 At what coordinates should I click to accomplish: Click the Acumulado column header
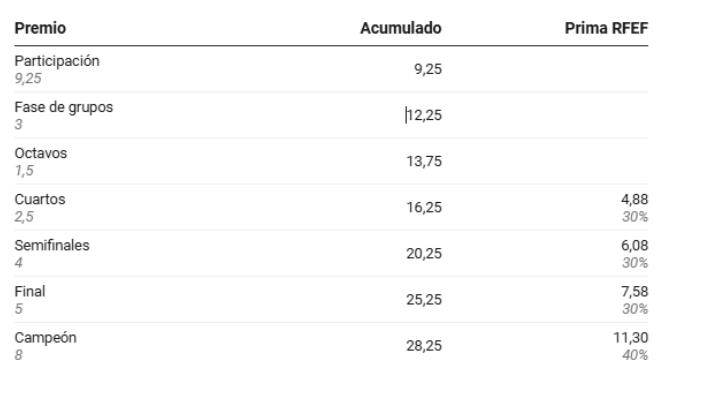click(x=401, y=28)
